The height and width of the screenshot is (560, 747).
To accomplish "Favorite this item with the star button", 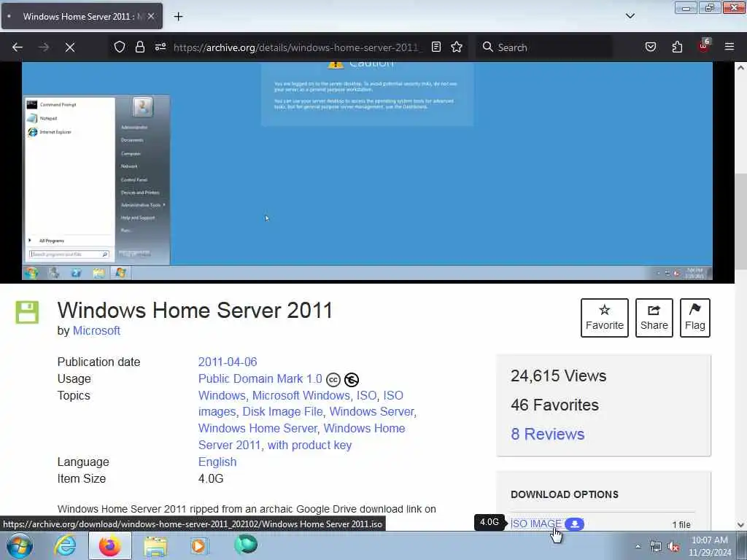I will tap(605, 318).
